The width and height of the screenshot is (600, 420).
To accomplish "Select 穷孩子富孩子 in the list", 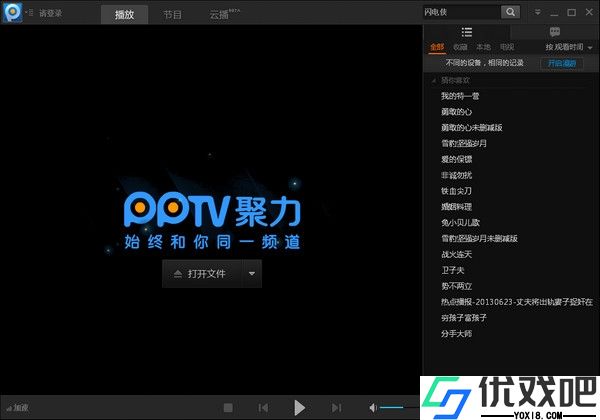I will (x=464, y=318).
